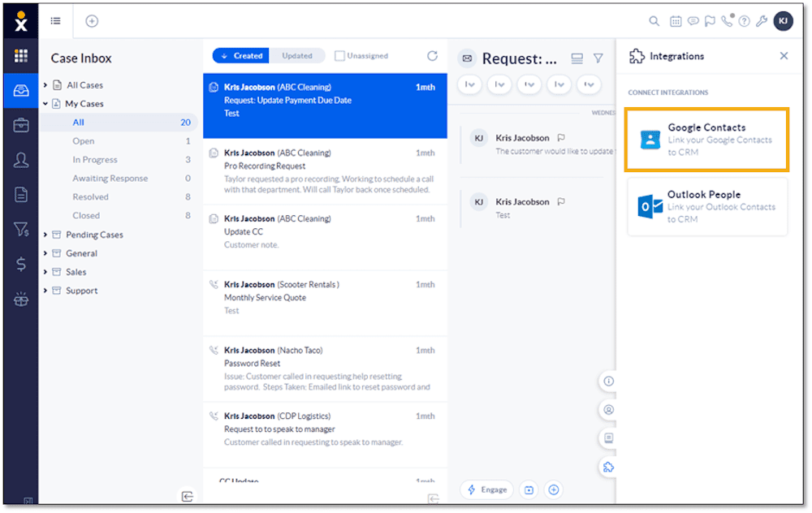Open the puzzle piece integrations side icon
This screenshot has height=513, width=812.
click(608, 467)
